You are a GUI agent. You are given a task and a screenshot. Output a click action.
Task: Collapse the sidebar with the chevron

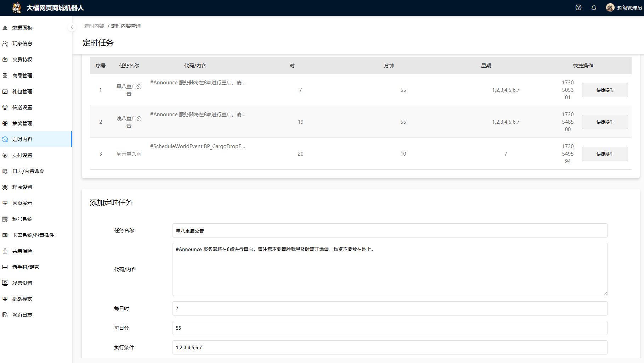pos(72,27)
